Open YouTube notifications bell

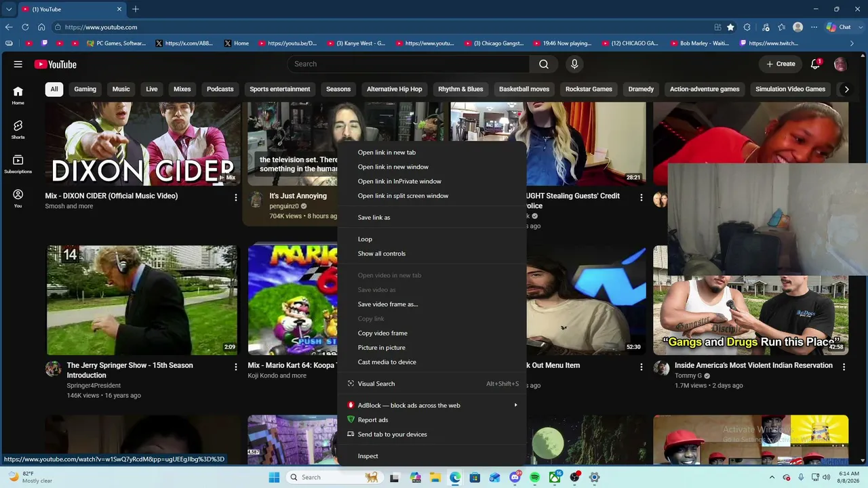tap(816, 64)
